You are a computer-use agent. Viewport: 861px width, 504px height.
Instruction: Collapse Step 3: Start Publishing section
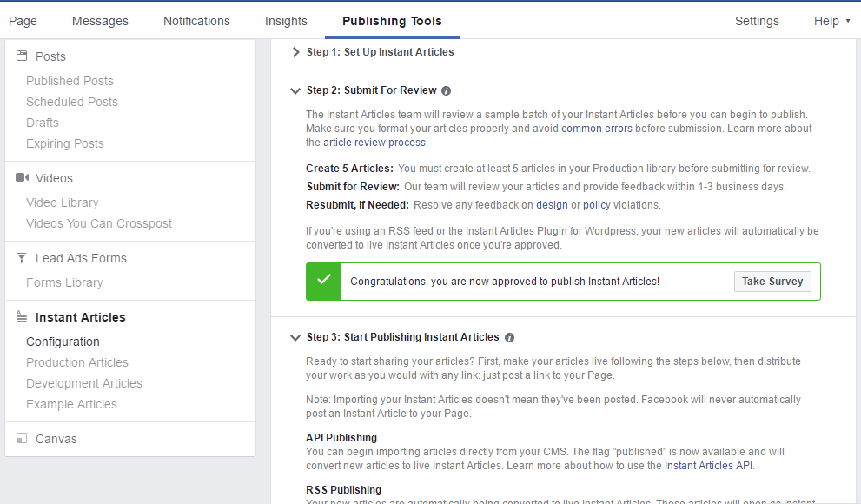(295, 338)
